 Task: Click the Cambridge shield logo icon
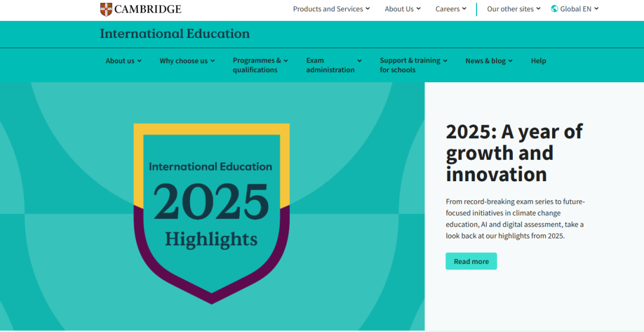pyautogui.click(x=106, y=9)
